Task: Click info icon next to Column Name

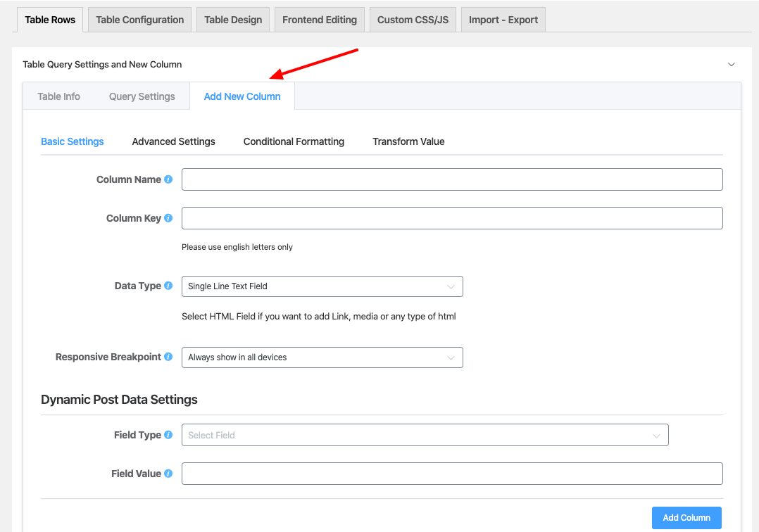Action: coord(168,179)
